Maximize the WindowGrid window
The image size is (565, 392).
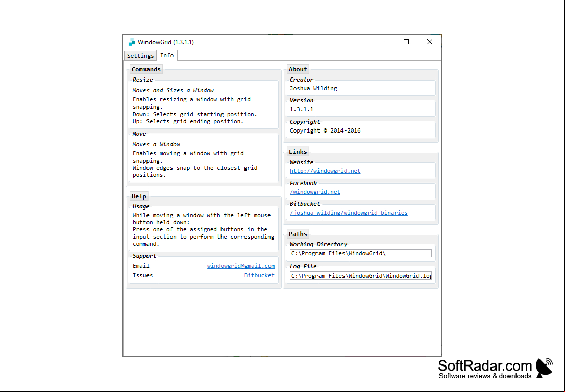[406, 42]
